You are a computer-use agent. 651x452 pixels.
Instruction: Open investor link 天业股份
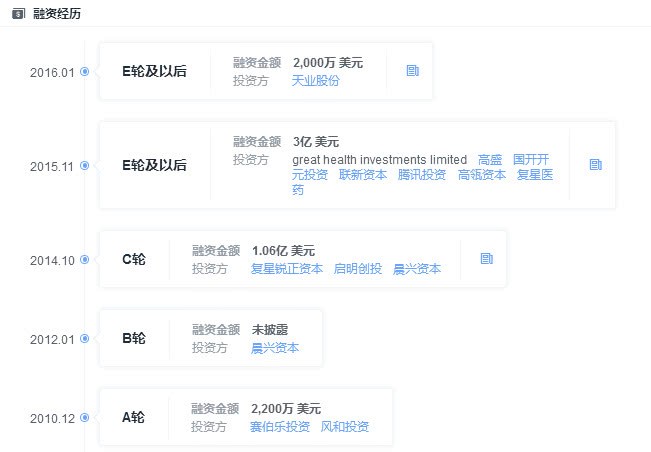[x=315, y=80]
